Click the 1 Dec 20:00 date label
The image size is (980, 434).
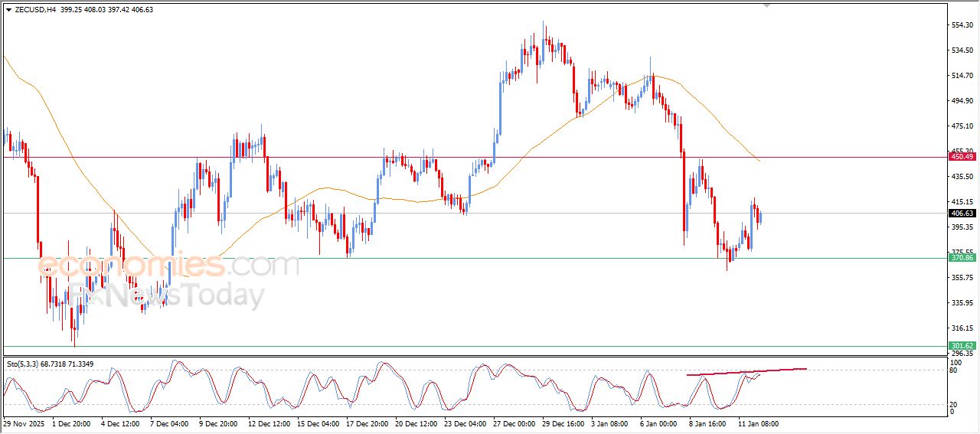(73, 423)
